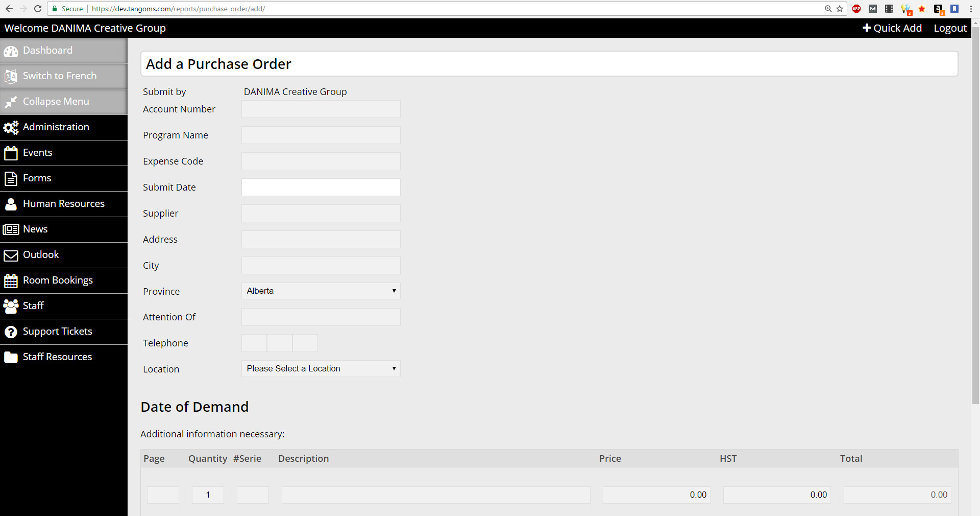Click the Events calendar icon
Screen dimensions: 980x516
11,153
